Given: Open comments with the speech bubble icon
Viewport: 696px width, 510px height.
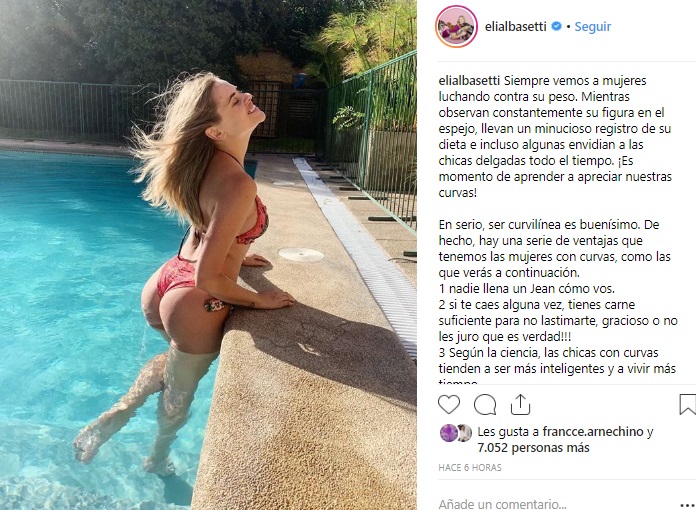Looking at the screenshot, I should [485, 404].
